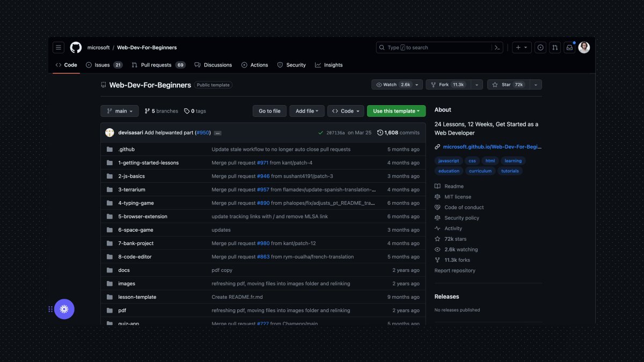The width and height of the screenshot is (644, 362).
Task: Open the Code clone dropdown
Action: point(345,111)
